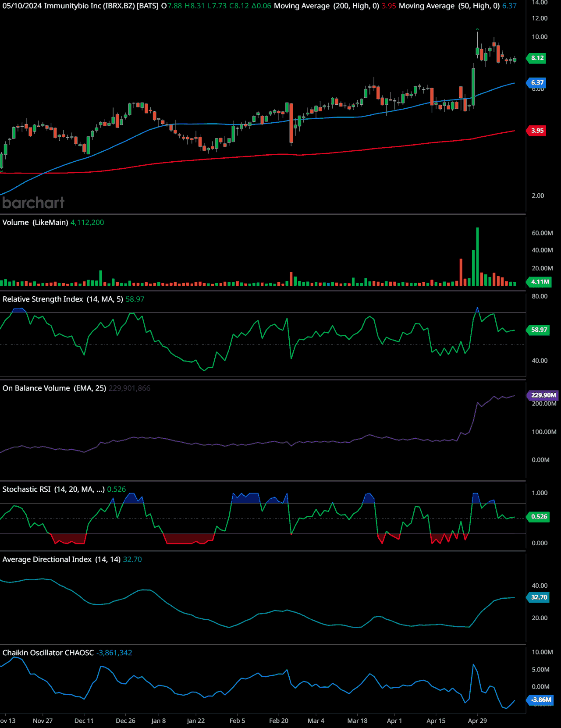Click the Moving Average (50, High, 0) legend

(x=449, y=6)
